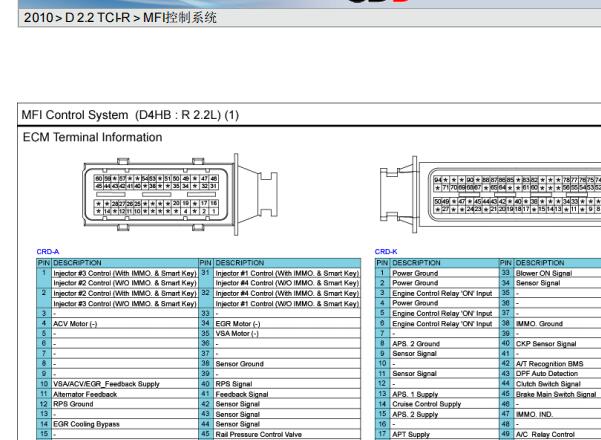601x440 pixels.
Task: Open the CRD-K label link
Action: click(386, 252)
